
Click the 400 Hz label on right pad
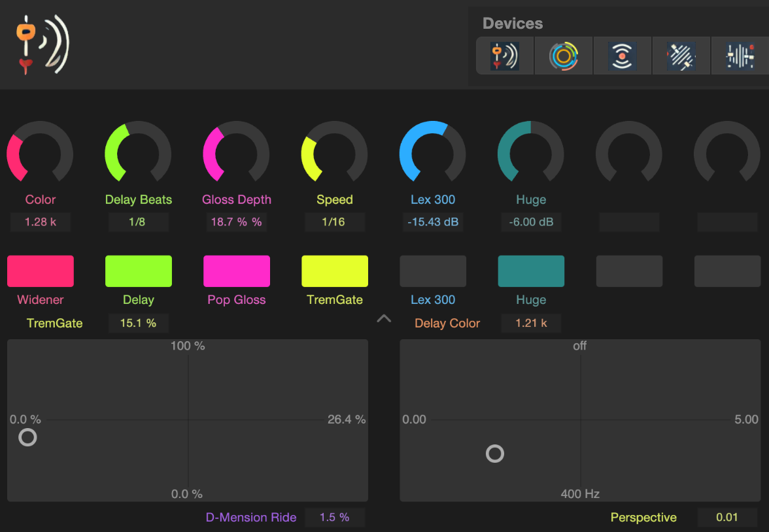click(580, 493)
